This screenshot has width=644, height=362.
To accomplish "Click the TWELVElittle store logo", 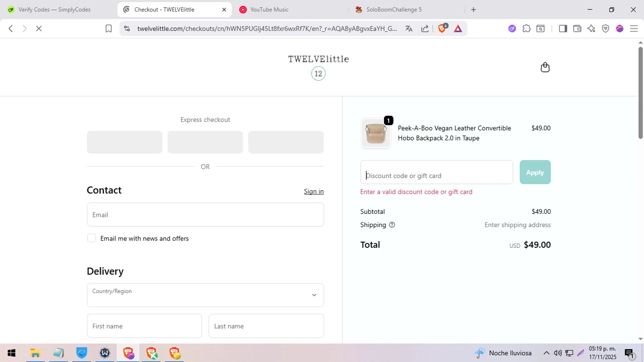I will 318,67.
